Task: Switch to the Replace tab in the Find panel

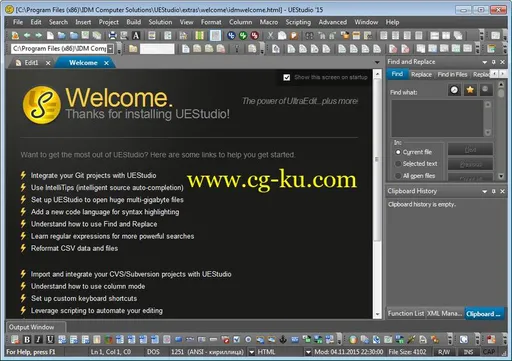Action: click(x=421, y=74)
